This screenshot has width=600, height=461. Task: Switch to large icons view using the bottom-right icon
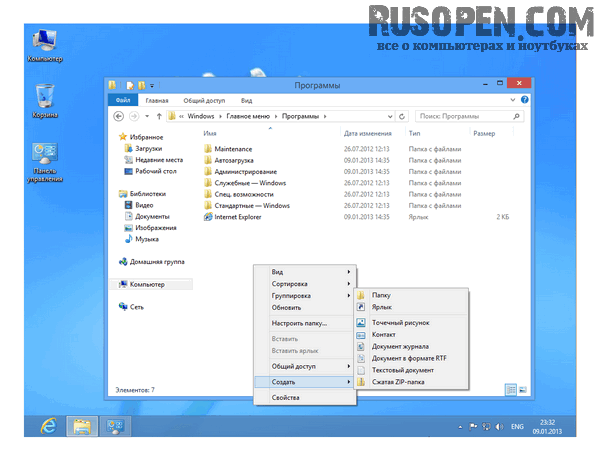click(x=523, y=388)
